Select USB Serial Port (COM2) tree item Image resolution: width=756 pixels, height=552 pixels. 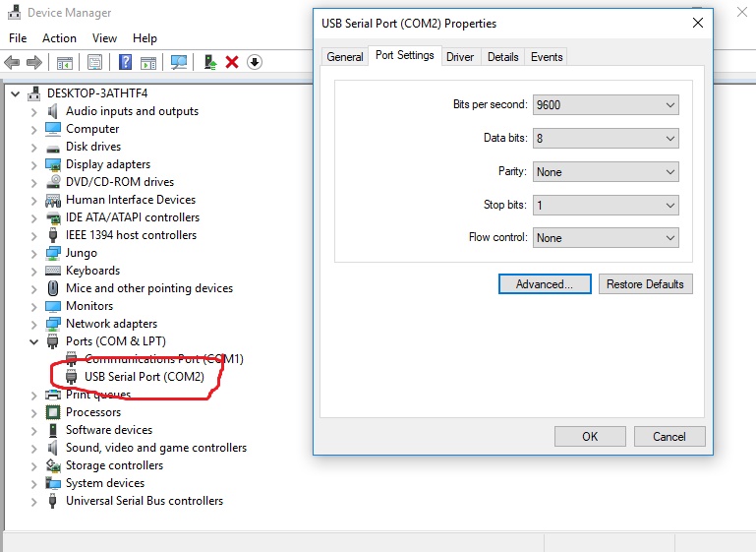[145, 376]
